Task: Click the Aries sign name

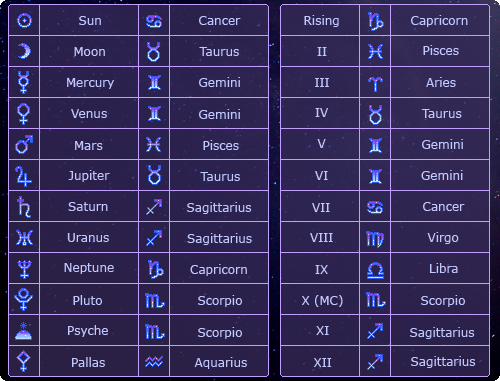Action: pos(441,83)
